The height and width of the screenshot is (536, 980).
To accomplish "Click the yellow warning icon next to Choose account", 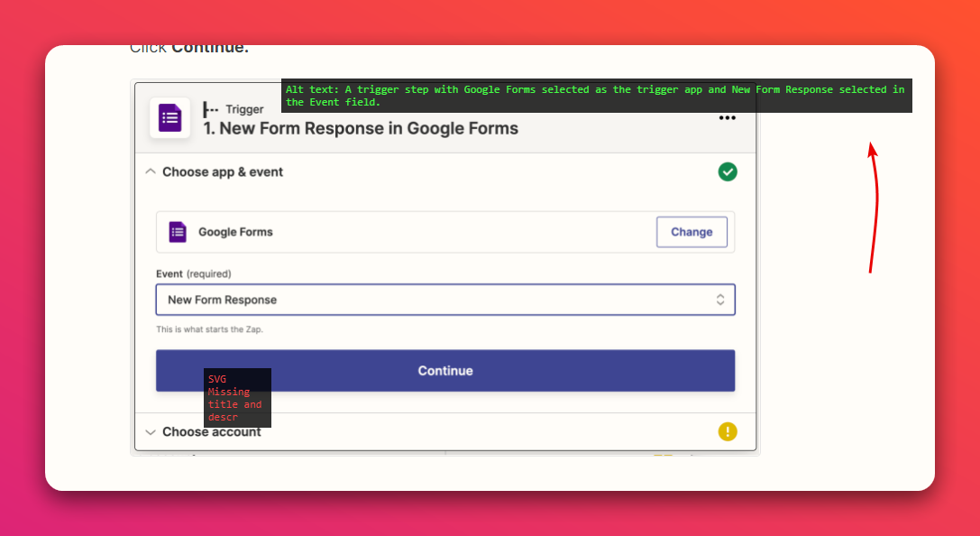I will point(728,431).
